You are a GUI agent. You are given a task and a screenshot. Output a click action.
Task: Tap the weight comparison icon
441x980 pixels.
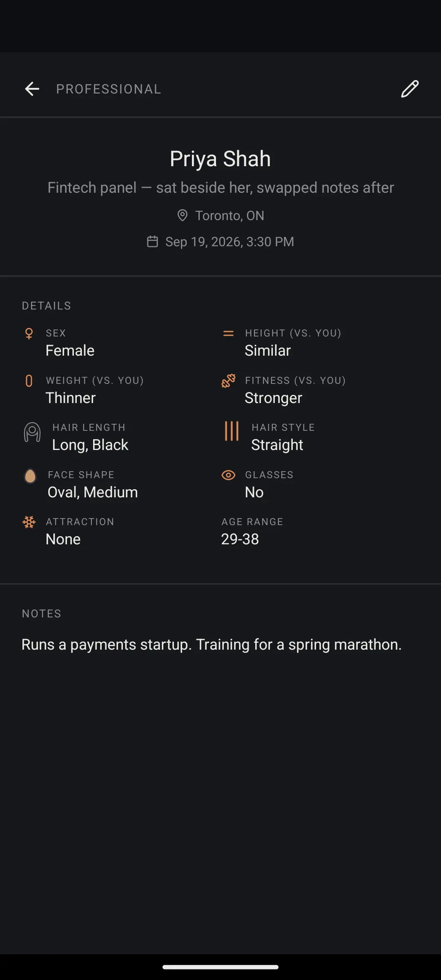29,381
